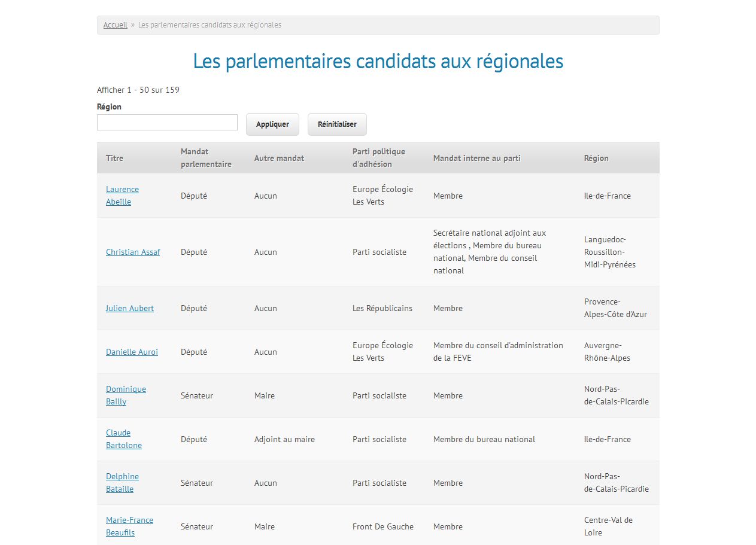Screen dimensions: 756x545
Task: Click the Autre mandat column header
Action: 279,158
